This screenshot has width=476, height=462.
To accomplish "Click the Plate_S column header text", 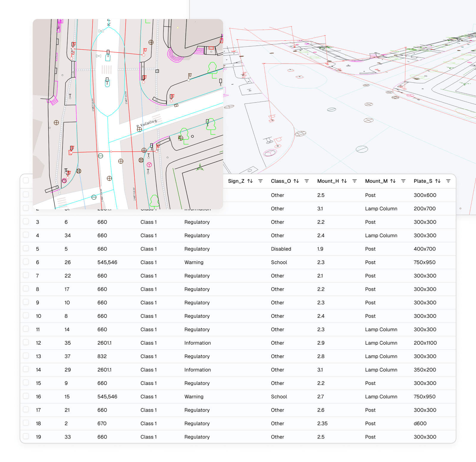I will [x=423, y=181].
